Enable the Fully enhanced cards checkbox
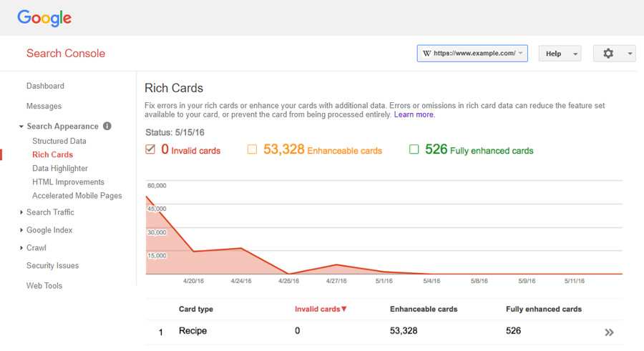 [x=414, y=149]
